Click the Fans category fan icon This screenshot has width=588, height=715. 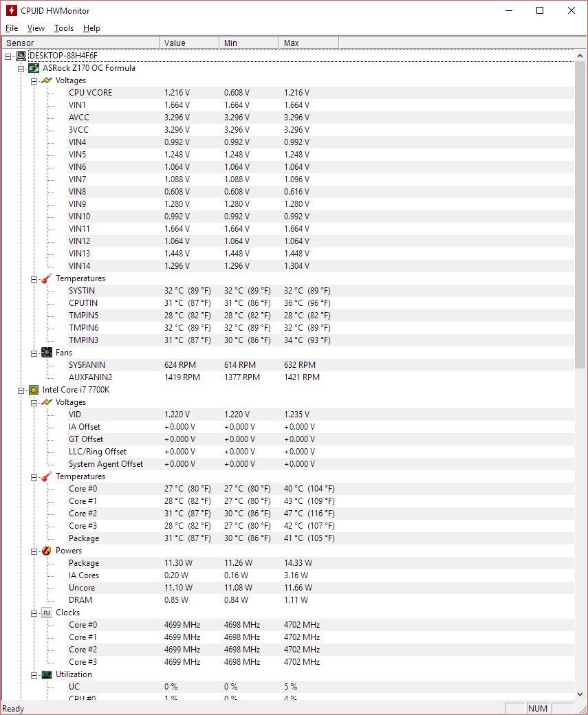tap(47, 353)
